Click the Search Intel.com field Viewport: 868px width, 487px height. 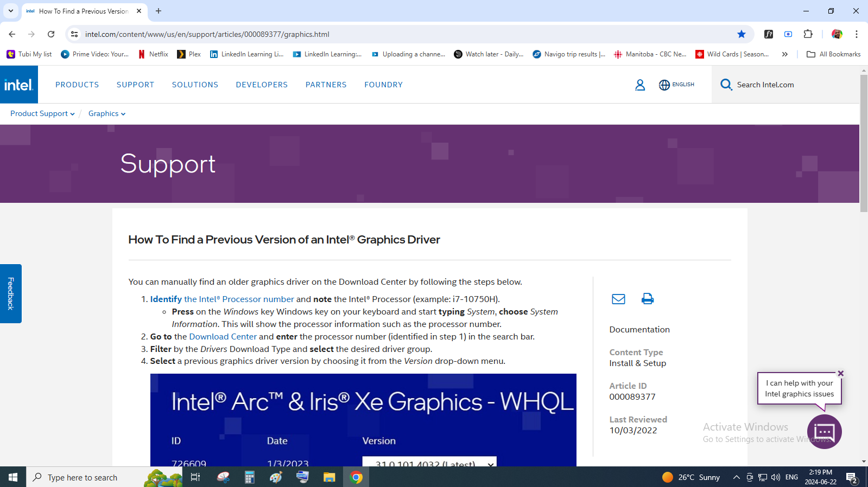point(782,85)
